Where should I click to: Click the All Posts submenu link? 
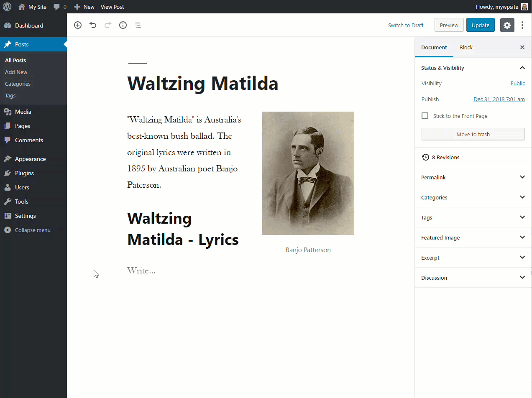tap(15, 60)
